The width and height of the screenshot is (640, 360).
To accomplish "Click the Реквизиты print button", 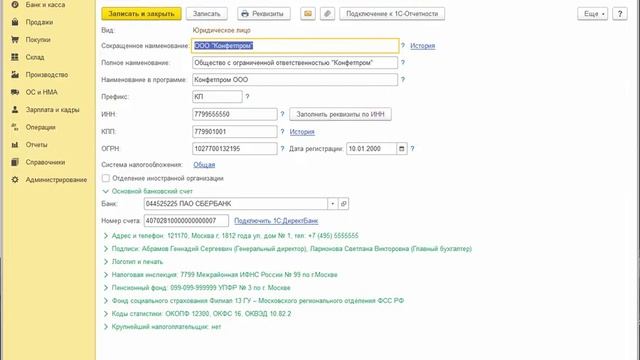I will click(264, 13).
